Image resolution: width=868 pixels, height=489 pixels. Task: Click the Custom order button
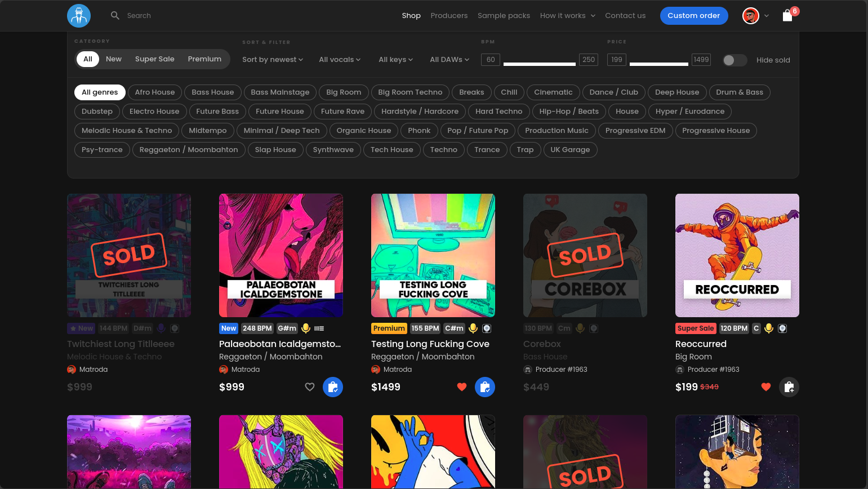(693, 16)
